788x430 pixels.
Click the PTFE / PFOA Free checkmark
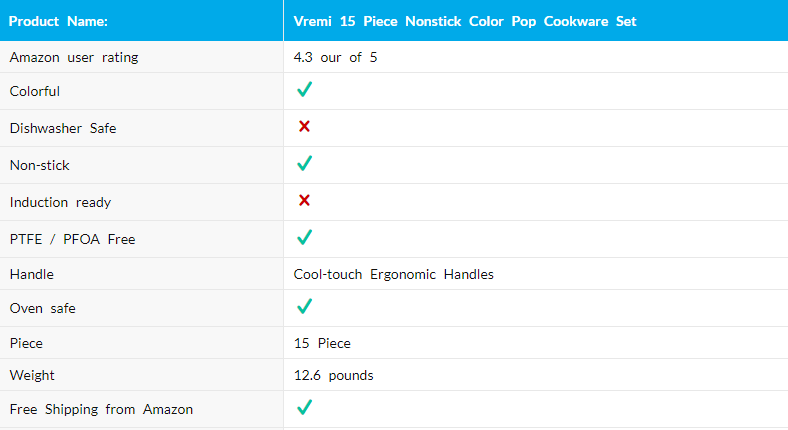coord(305,238)
